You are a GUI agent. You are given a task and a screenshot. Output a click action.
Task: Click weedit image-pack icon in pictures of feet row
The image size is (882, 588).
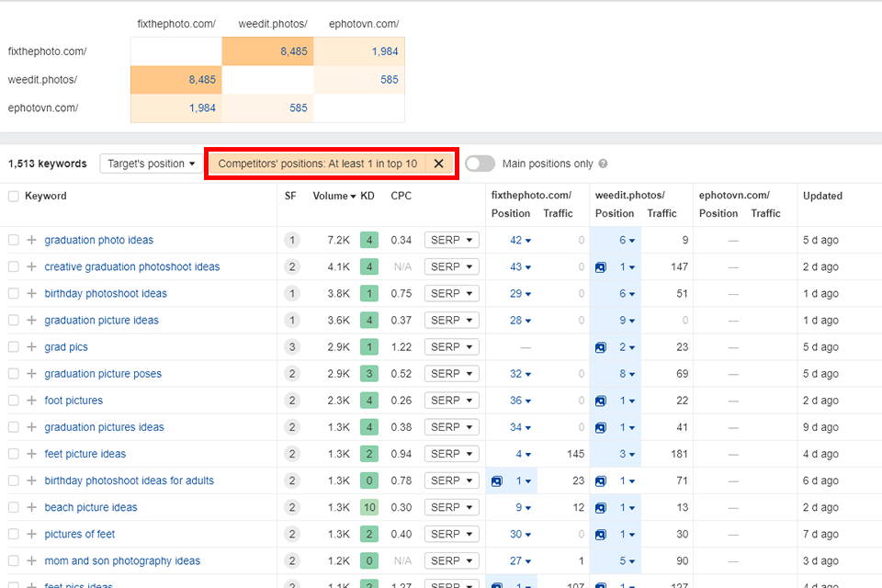(601, 535)
